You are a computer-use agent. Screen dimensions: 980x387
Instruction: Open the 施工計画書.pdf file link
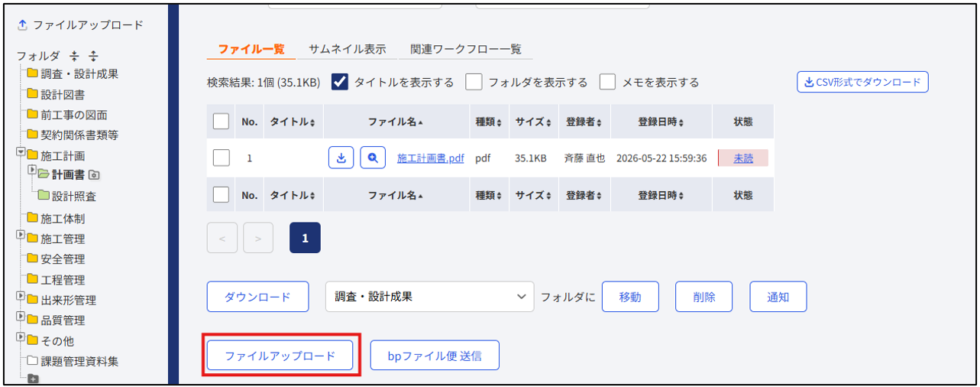(430, 158)
